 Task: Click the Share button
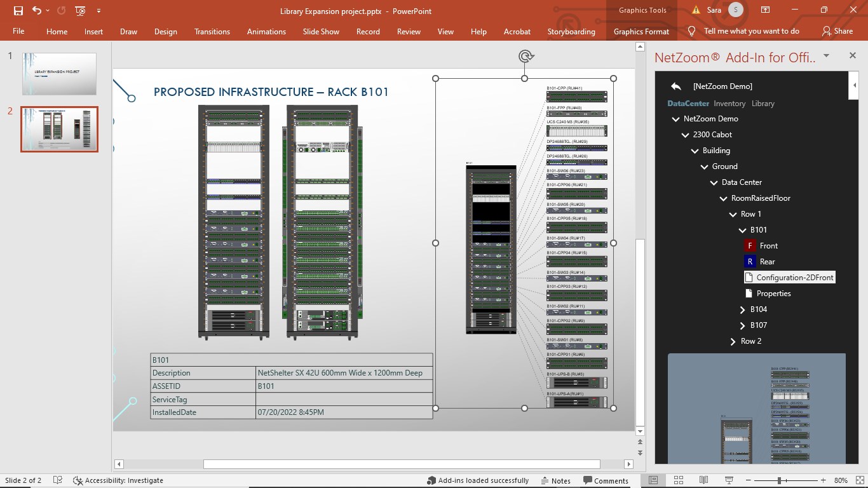(x=837, y=31)
